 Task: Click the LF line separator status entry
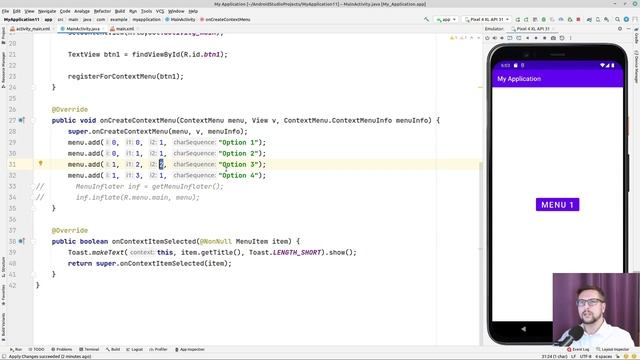coord(573,356)
